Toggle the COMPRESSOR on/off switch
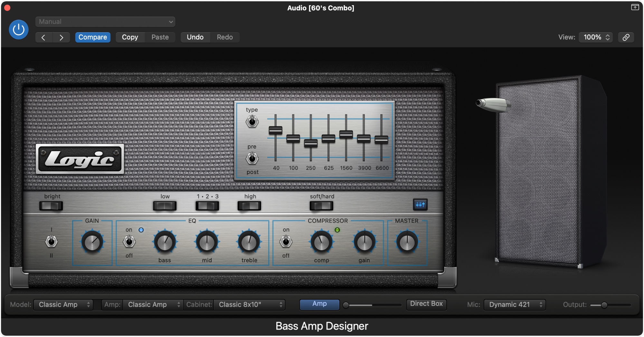Screen dimensions: 644x337 [x=286, y=241]
